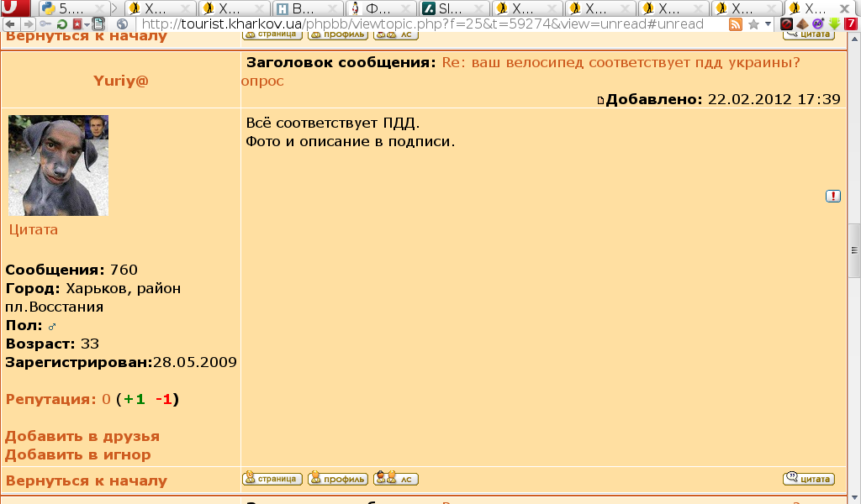Bookmark the page with the star icon
The image size is (861, 504).
click(x=754, y=24)
